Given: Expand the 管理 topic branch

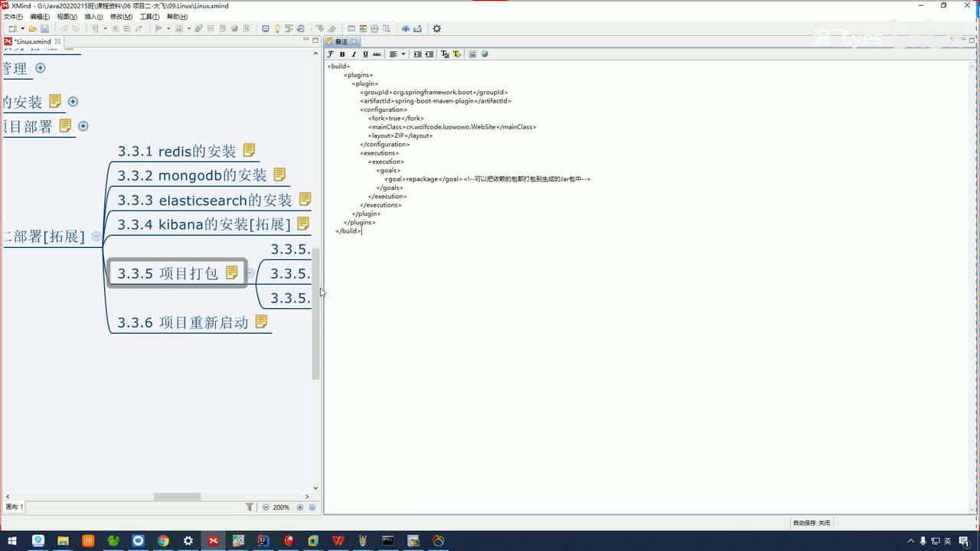Looking at the screenshot, I should 41,68.
